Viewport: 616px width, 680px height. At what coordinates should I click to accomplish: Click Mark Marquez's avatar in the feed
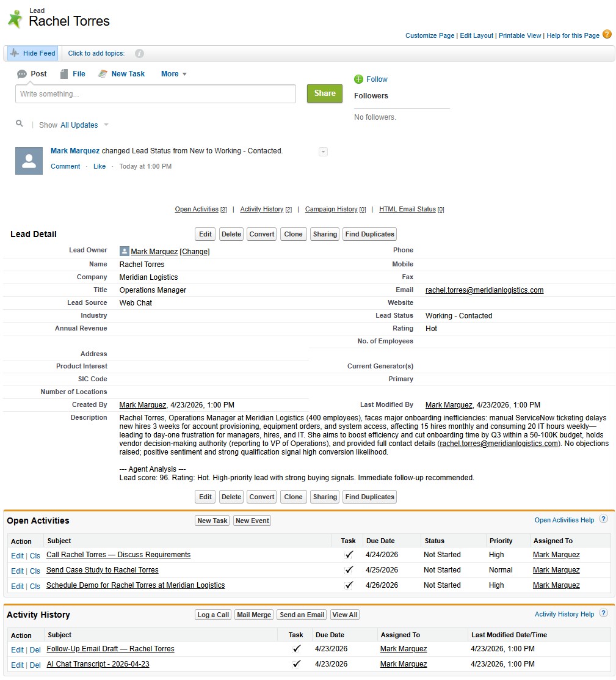pos(29,161)
